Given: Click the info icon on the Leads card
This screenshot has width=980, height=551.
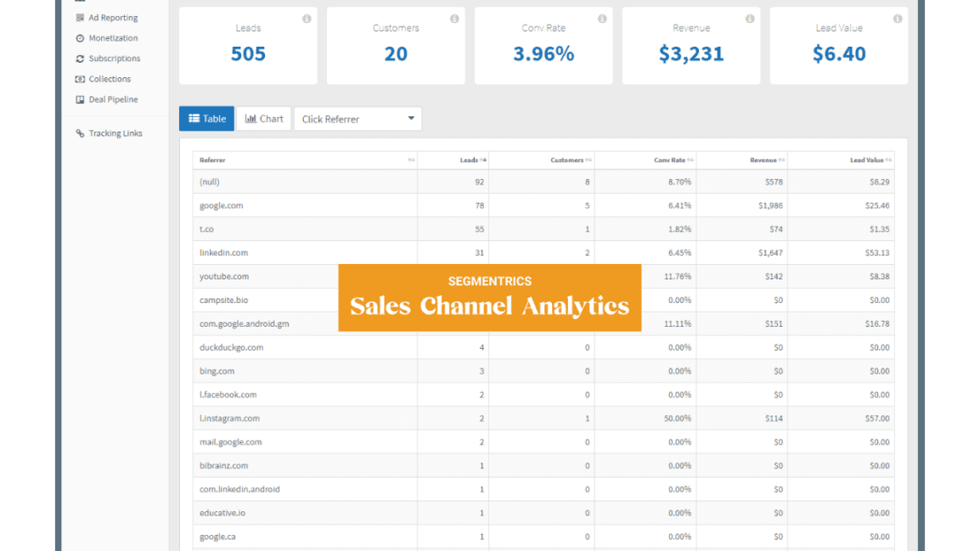Looking at the screenshot, I should (x=307, y=18).
